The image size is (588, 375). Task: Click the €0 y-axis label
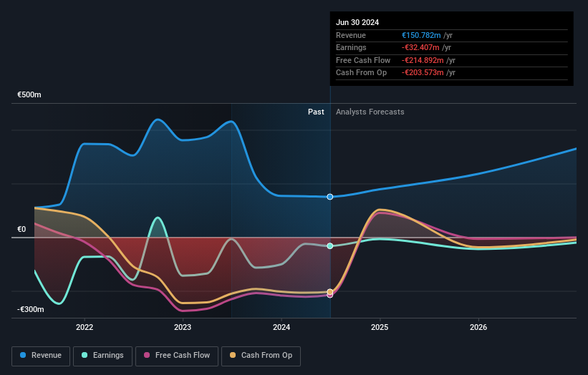pos(21,229)
